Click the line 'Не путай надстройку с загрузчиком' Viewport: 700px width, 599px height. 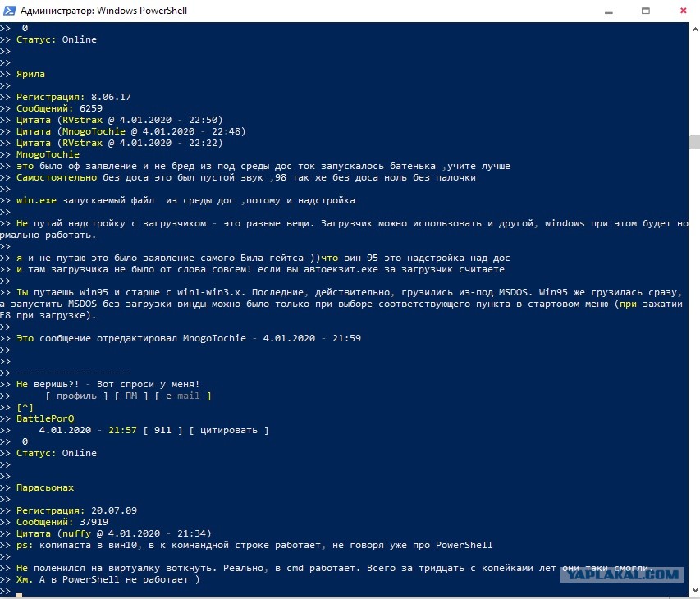(x=344, y=229)
